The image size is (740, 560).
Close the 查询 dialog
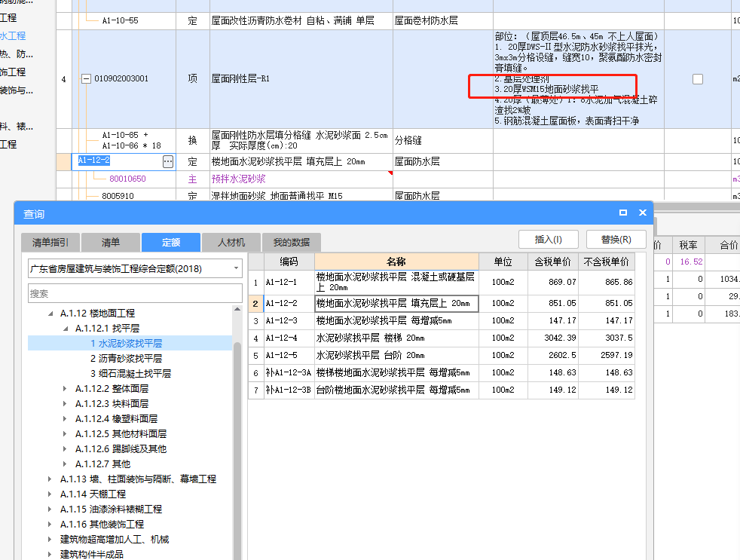[642, 213]
